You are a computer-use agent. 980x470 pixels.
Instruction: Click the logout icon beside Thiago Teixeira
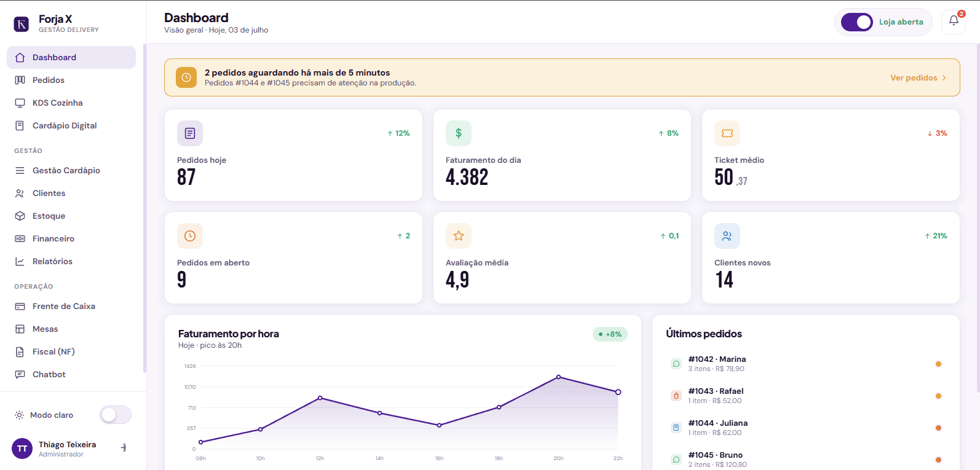point(124,448)
